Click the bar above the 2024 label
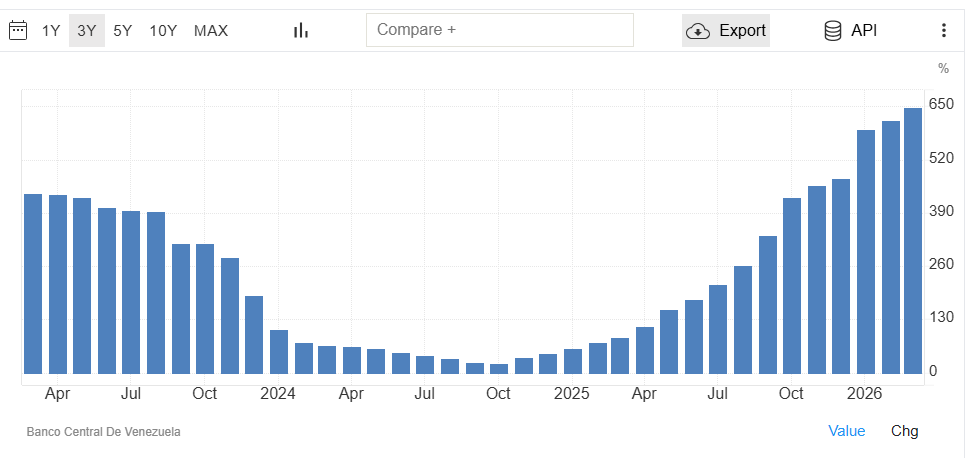 tap(279, 352)
